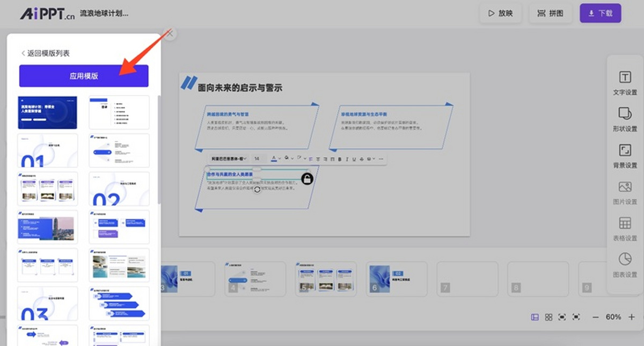Click the font color swatch letter A

coord(273,158)
